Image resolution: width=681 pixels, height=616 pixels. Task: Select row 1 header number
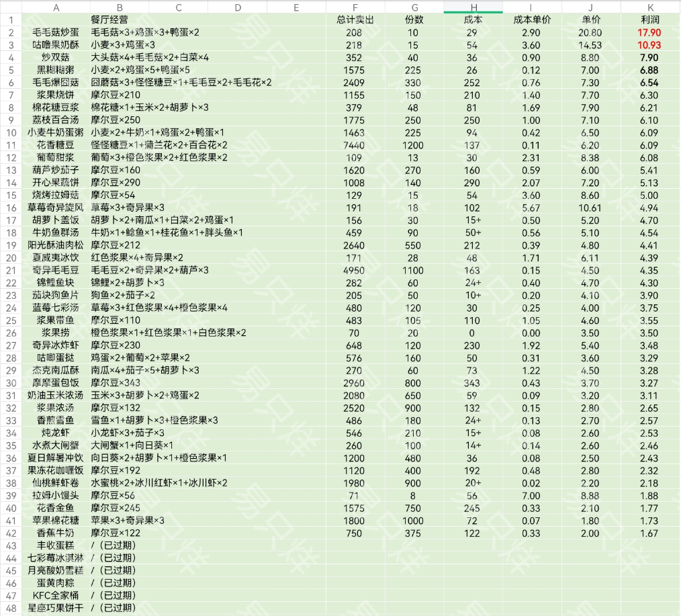coord(11,20)
